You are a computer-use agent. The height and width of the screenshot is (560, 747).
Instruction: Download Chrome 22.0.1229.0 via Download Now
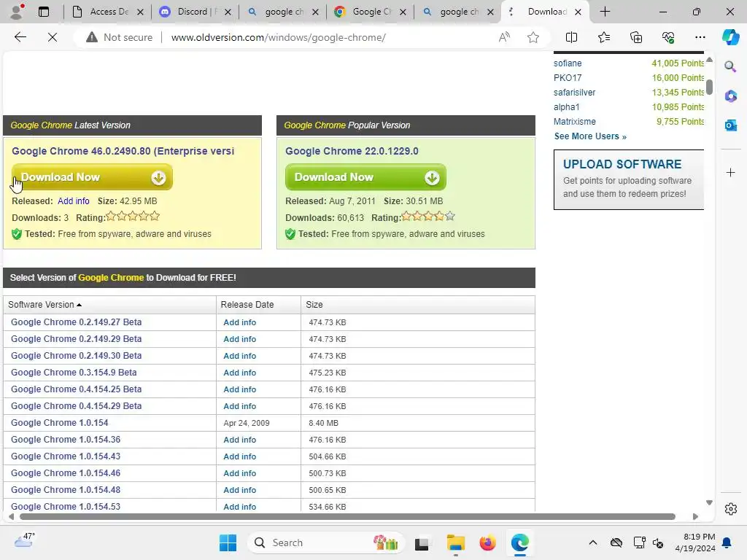[x=365, y=177]
